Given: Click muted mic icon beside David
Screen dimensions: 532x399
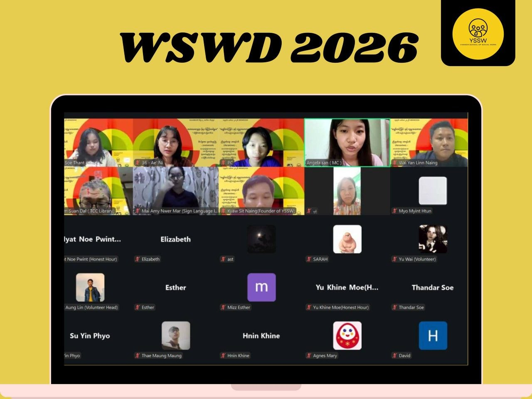Looking at the screenshot, I should click(x=395, y=355).
